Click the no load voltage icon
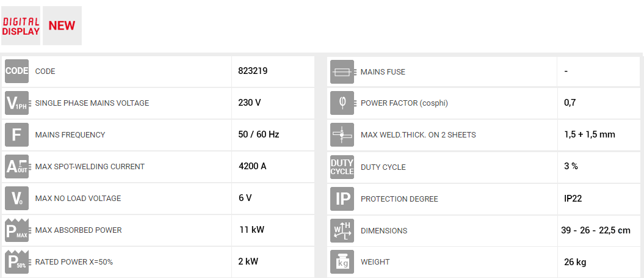The height and width of the screenshot is (278, 644). [x=17, y=198]
